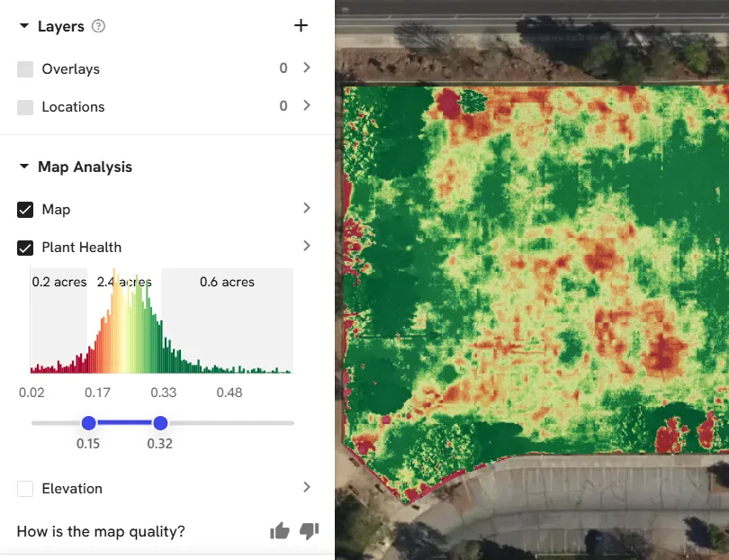Image resolution: width=729 pixels, height=560 pixels.
Task: Click the Locations label
Action: point(73,107)
